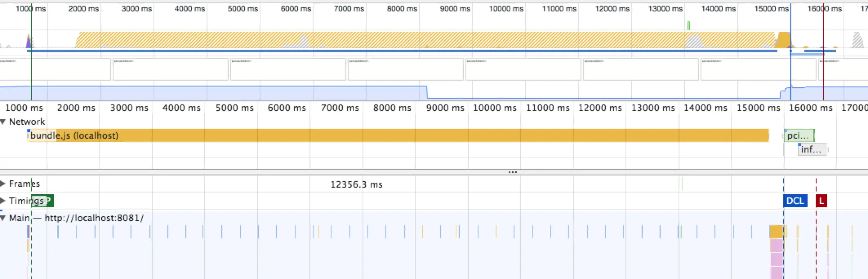Select the bundle.js (localhost) network request

coord(398,135)
